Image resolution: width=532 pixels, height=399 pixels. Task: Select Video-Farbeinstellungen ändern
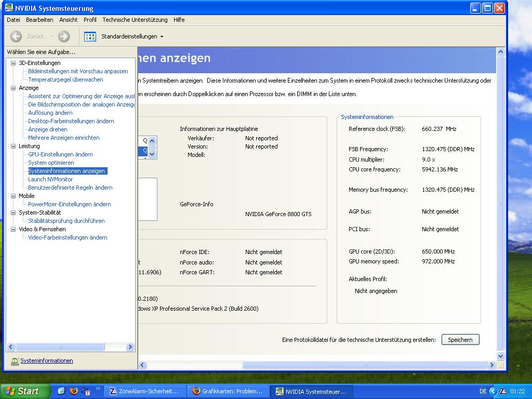pos(68,237)
